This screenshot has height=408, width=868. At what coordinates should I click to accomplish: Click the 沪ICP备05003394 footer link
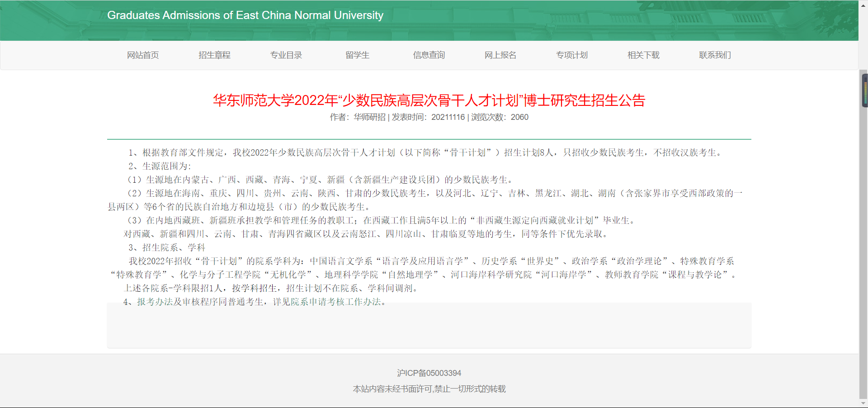[429, 373]
